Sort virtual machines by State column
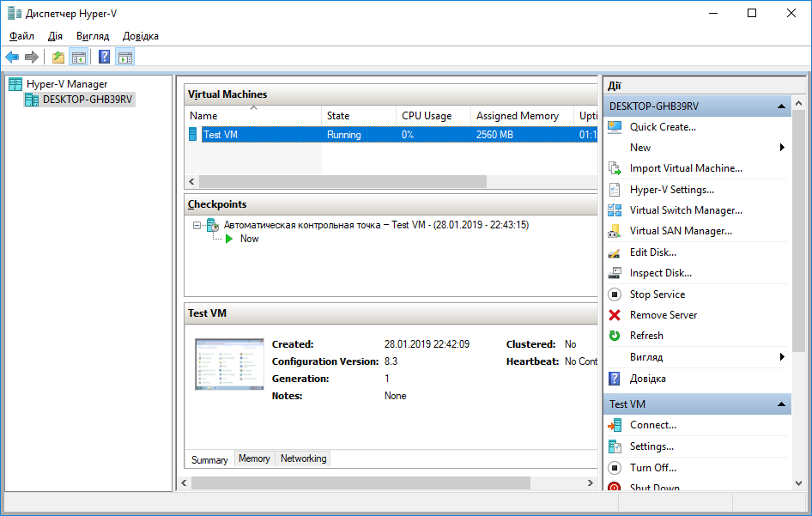The width and height of the screenshot is (812, 516). (x=359, y=116)
